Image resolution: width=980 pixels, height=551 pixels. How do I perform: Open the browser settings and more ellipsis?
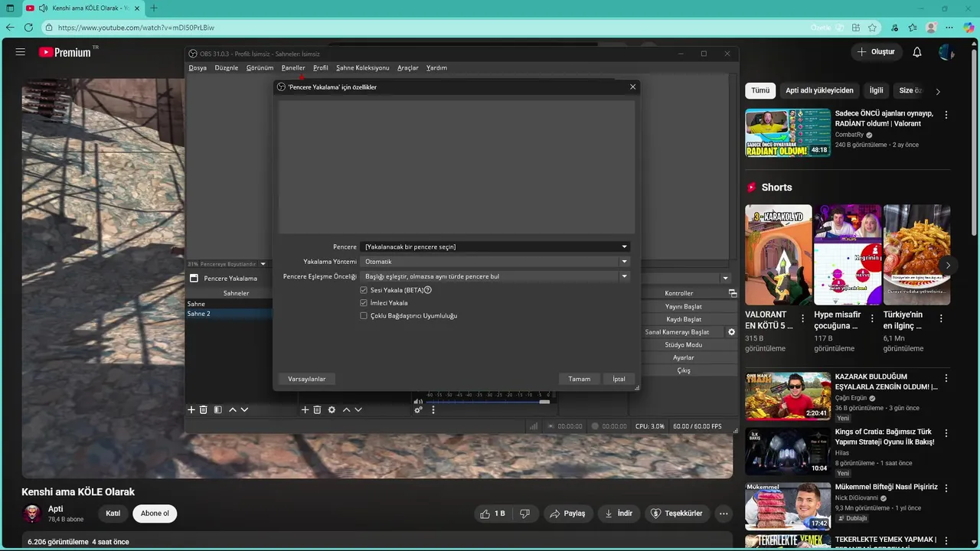950,28
